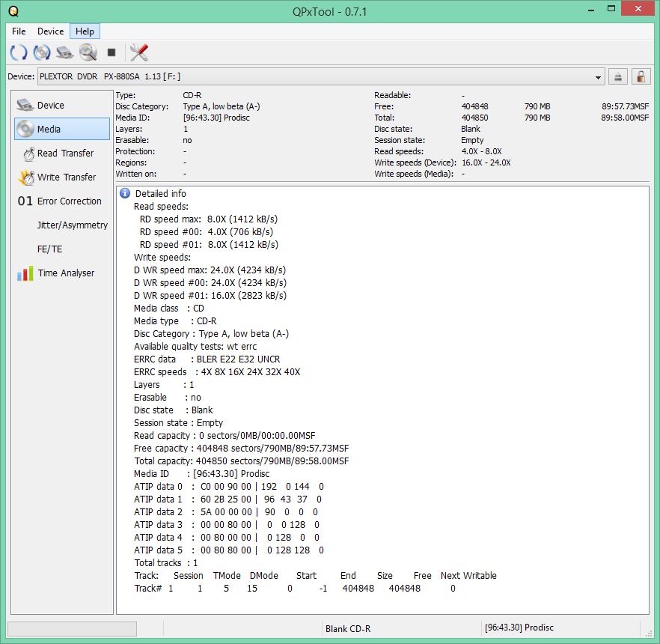This screenshot has width=660, height=644.
Task: Click 'Blank CD-R' in status bar
Action: pyautogui.click(x=348, y=629)
